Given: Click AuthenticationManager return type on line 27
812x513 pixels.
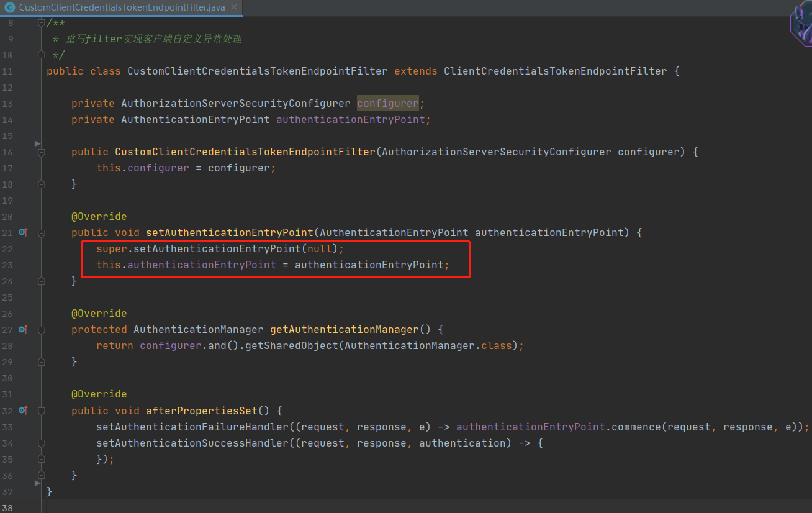Looking at the screenshot, I should click(199, 329).
